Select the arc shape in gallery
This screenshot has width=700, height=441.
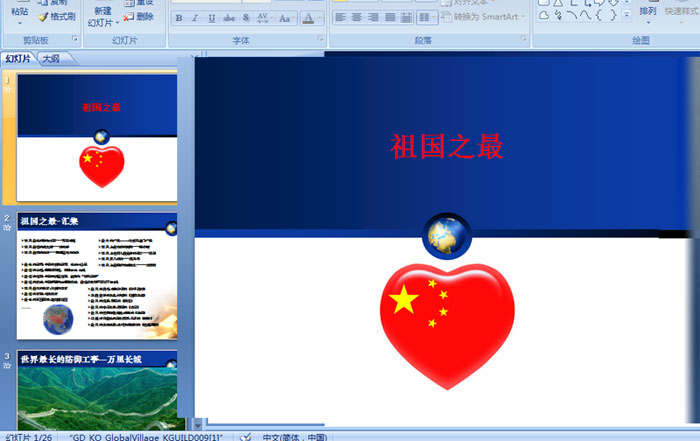tap(572, 16)
